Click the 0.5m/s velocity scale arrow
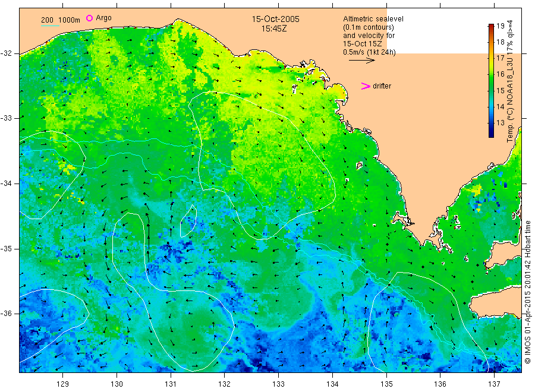This screenshot has height=392, width=535. click(362, 61)
